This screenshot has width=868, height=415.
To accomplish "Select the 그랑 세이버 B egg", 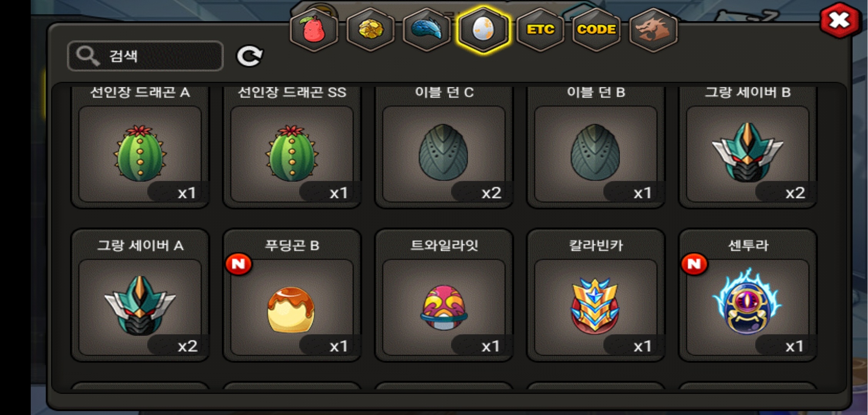I will [748, 147].
